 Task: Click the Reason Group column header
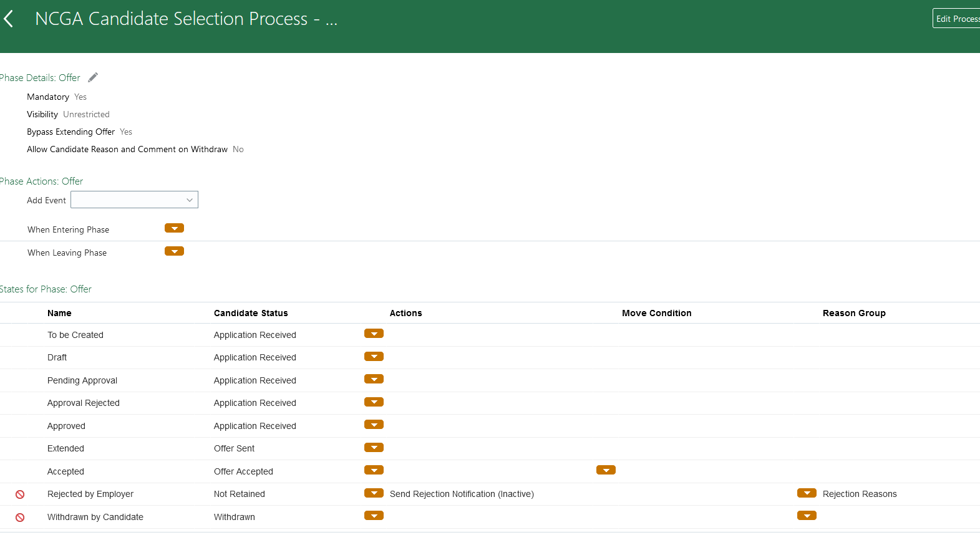click(854, 313)
